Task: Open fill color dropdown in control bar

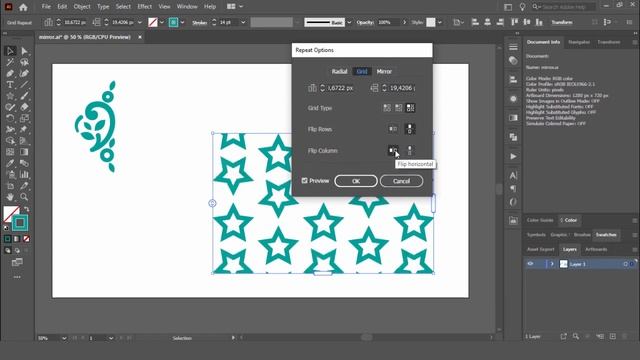Action: click(x=162, y=22)
